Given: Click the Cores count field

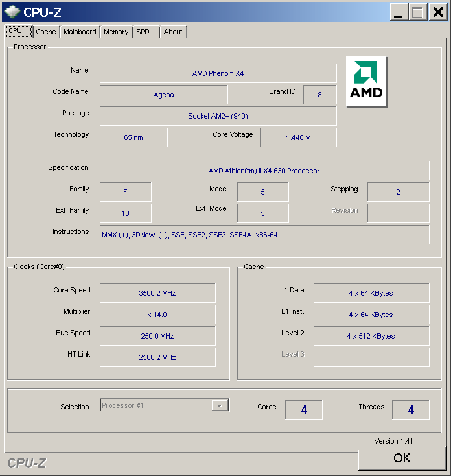Looking at the screenshot, I should tap(304, 410).
